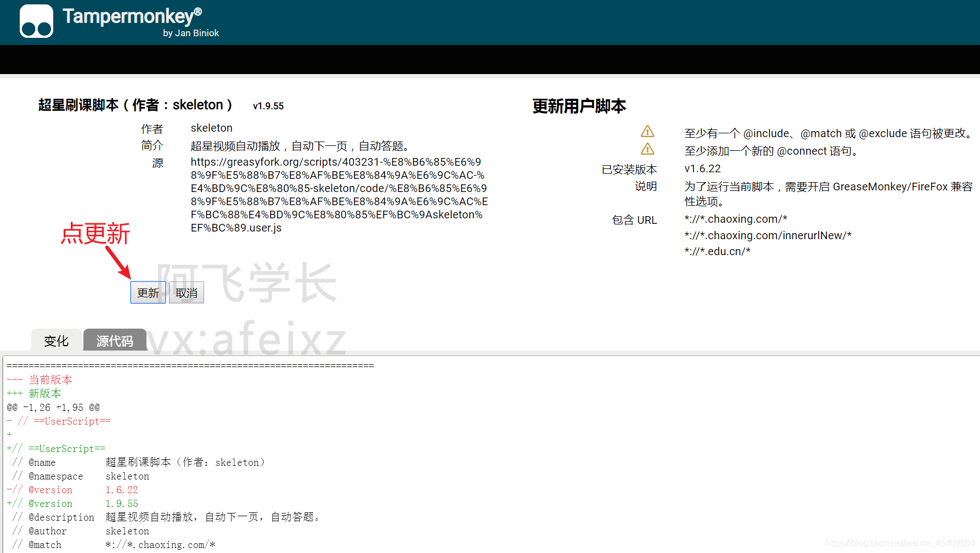This screenshot has height=553, width=980.
Task: Click the installed version v1.6.22
Action: click(703, 168)
